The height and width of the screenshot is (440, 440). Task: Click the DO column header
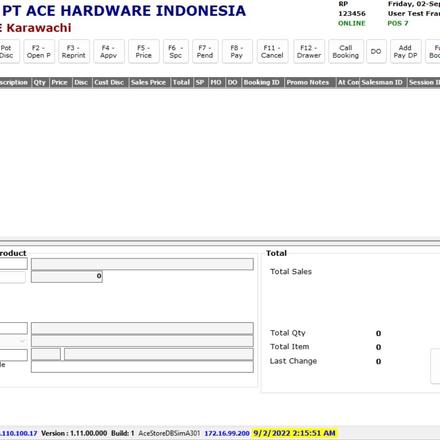(x=233, y=82)
